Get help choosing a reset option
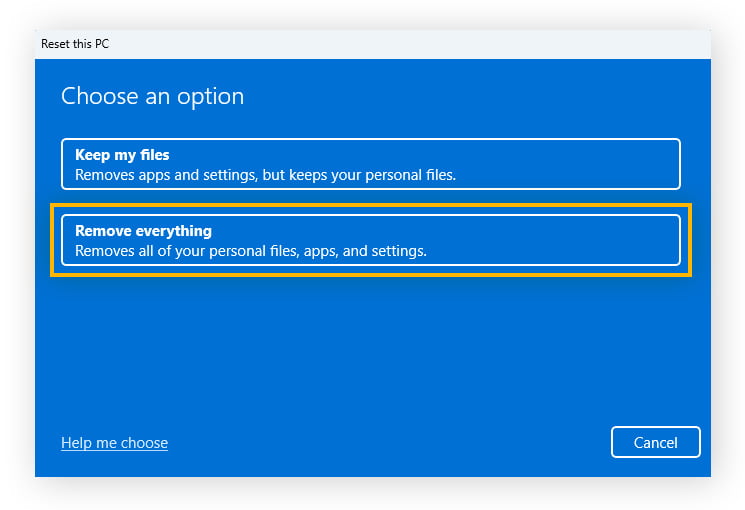Image resolution: width=745 pixels, height=510 pixels. coord(114,442)
